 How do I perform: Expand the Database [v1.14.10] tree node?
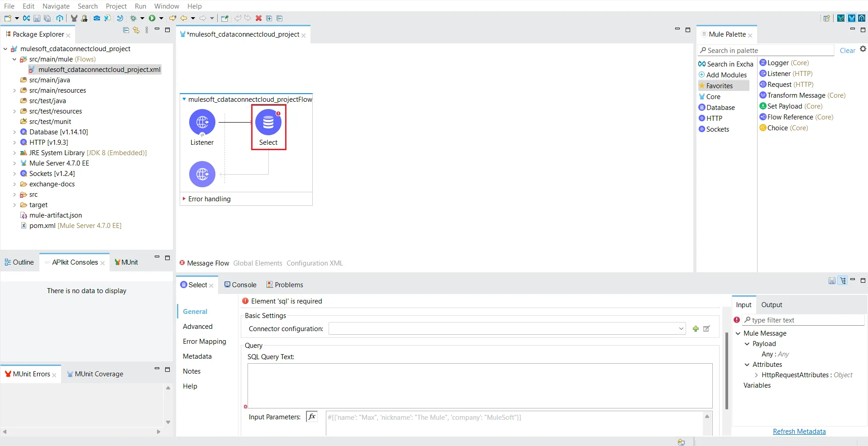pyautogui.click(x=14, y=132)
